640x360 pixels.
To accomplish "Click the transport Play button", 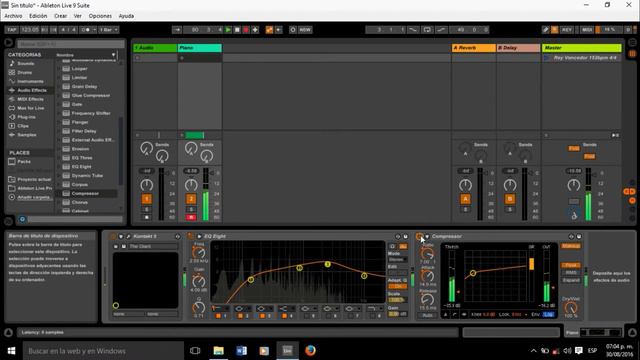I will [x=228, y=30].
